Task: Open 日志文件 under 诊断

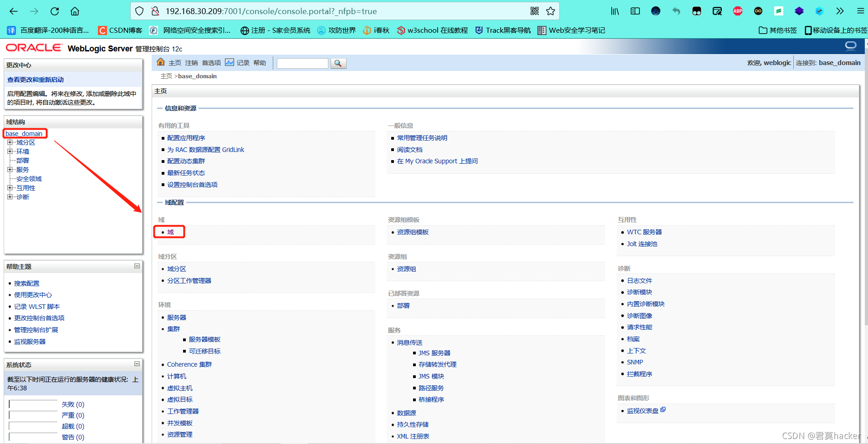Action: (639, 281)
